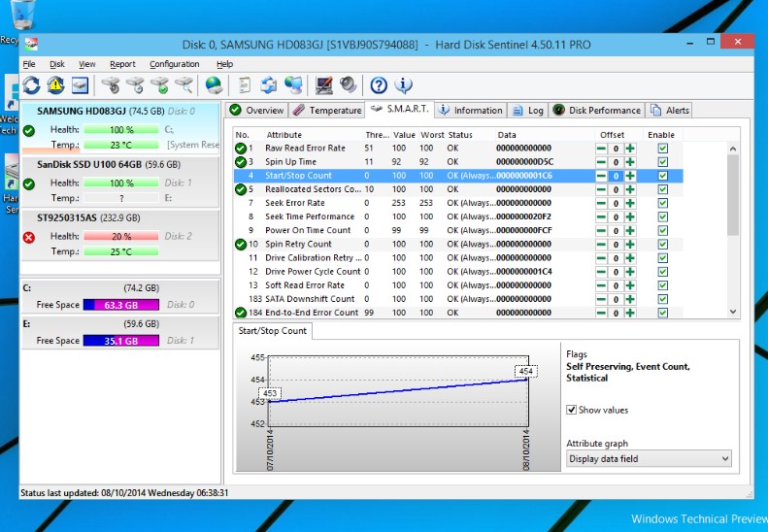Click minus offset for Seek Time Performance
The width and height of the screenshot is (768, 532).
[601, 217]
